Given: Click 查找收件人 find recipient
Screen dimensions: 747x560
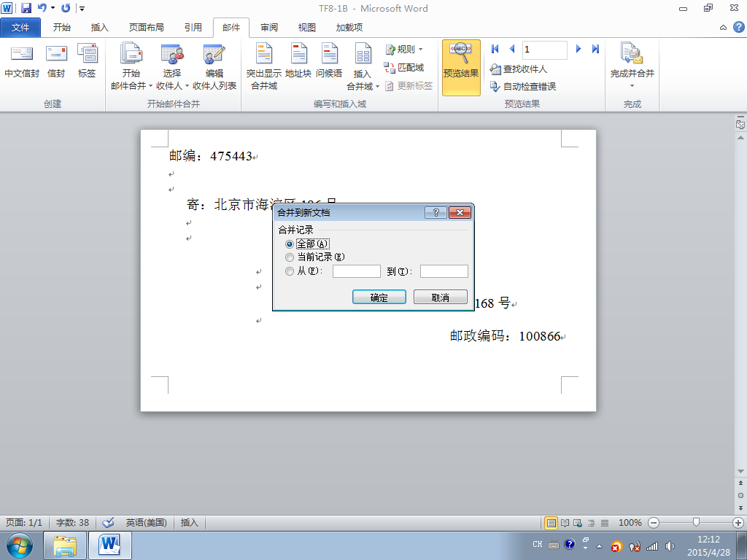Looking at the screenshot, I should 519,69.
